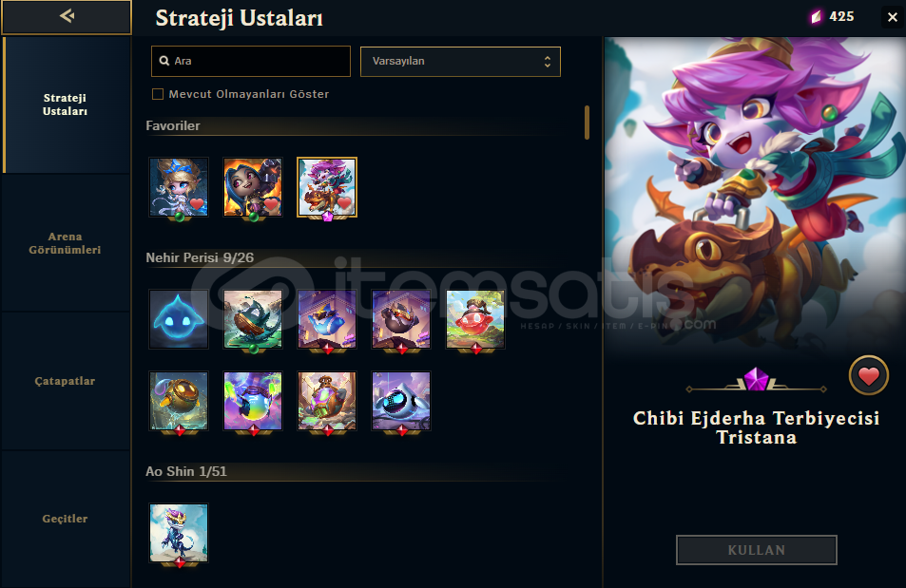Image resolution: width=906 pixels, height=588 pixels.
Task: Focus the Ara search field
Action: click(251, 61)
